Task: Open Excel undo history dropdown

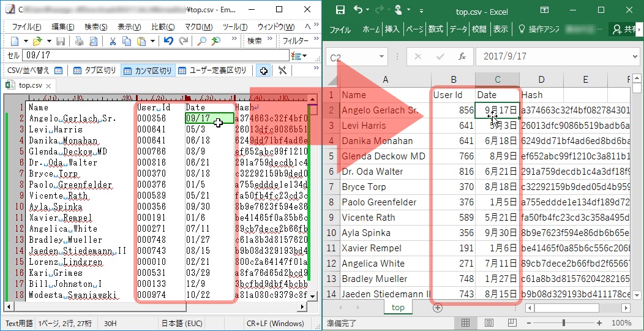Action: 367,10
